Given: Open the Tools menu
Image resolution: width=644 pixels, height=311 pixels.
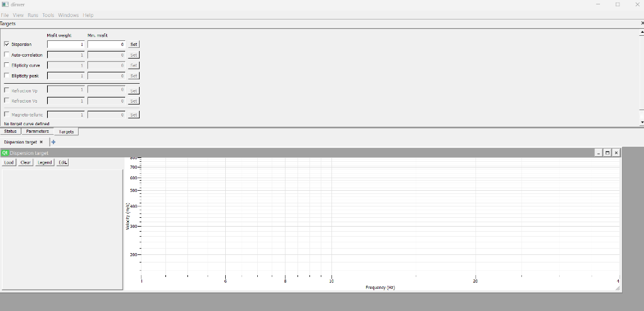Looking at the screenshot, I should click(x=48, y=15).
